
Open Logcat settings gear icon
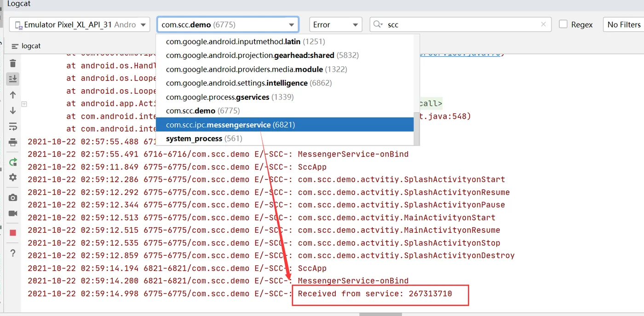pyautogui.click(x=13, y=178)
